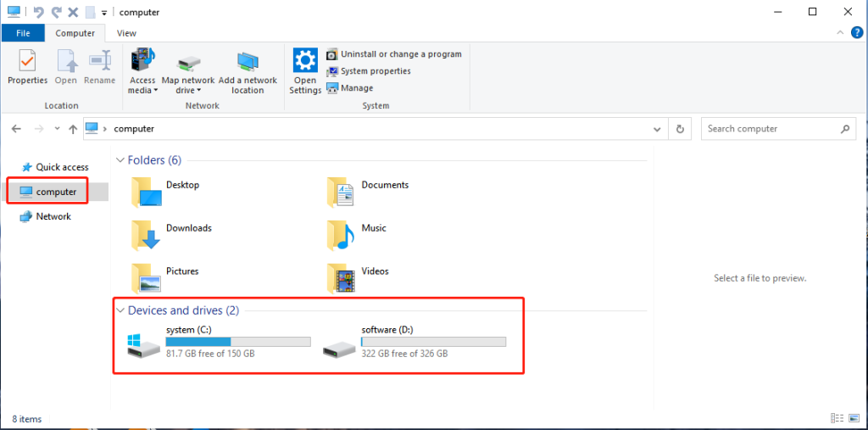Click the Up arrow navigation button
This screenshot has width=868, height=430.
click(73, 129)
